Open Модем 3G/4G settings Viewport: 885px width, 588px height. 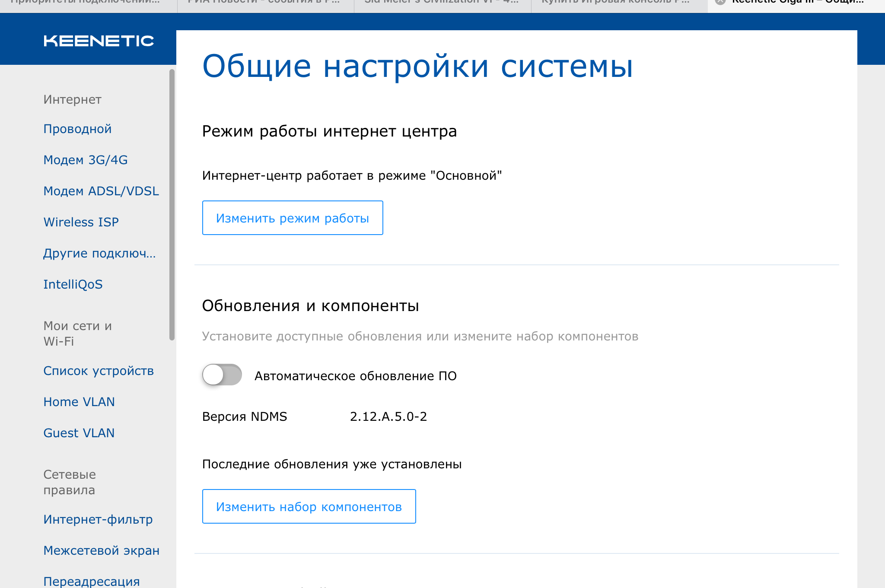pos(86,160)
